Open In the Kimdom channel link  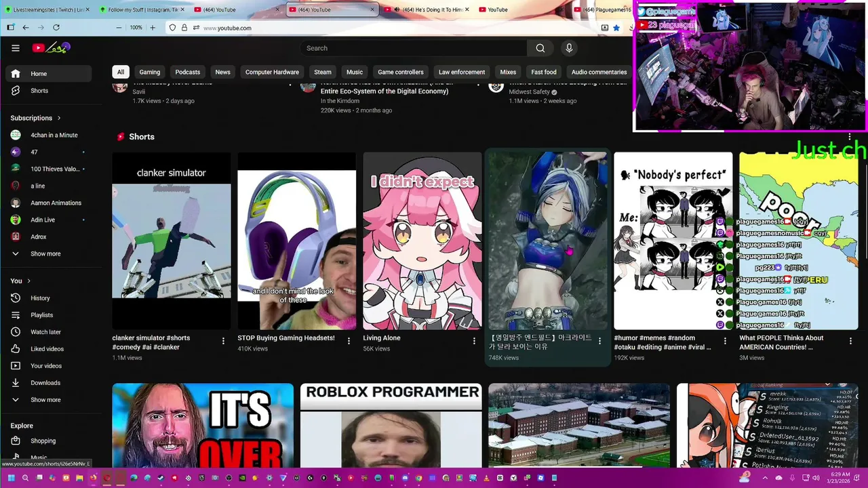pos(340,101)
